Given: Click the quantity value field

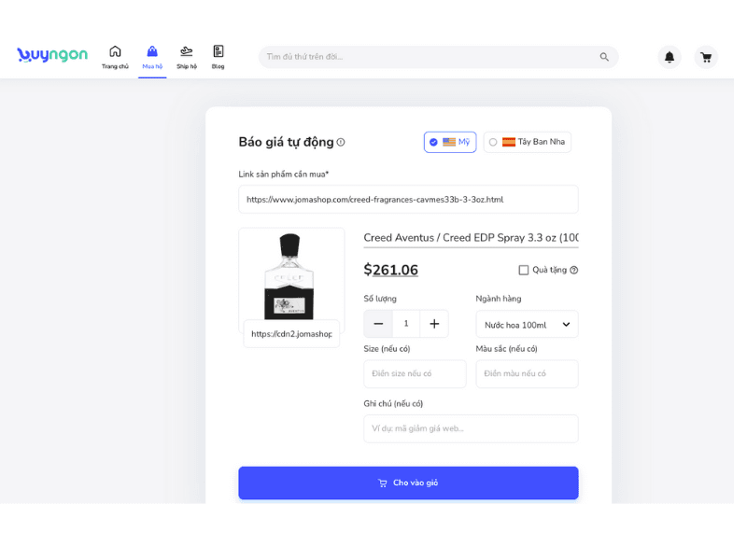Looking at the screenshot, I should pyautogui.click(x=406, y=324).
